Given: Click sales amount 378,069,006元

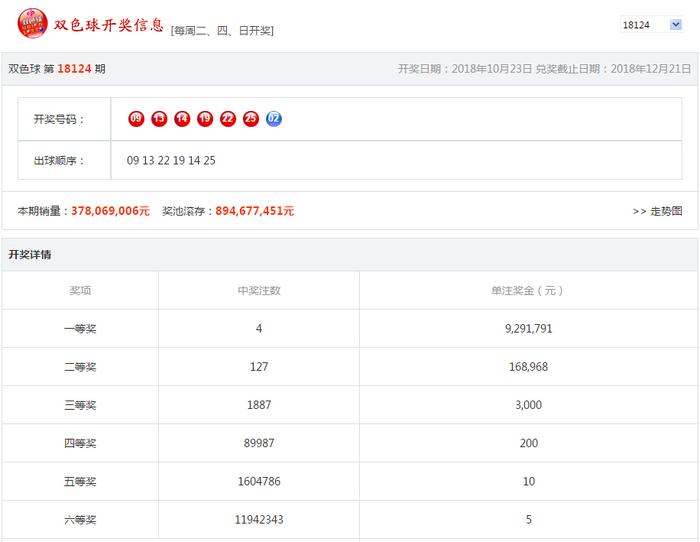Looking at the screenshot, I should point(110,211).
